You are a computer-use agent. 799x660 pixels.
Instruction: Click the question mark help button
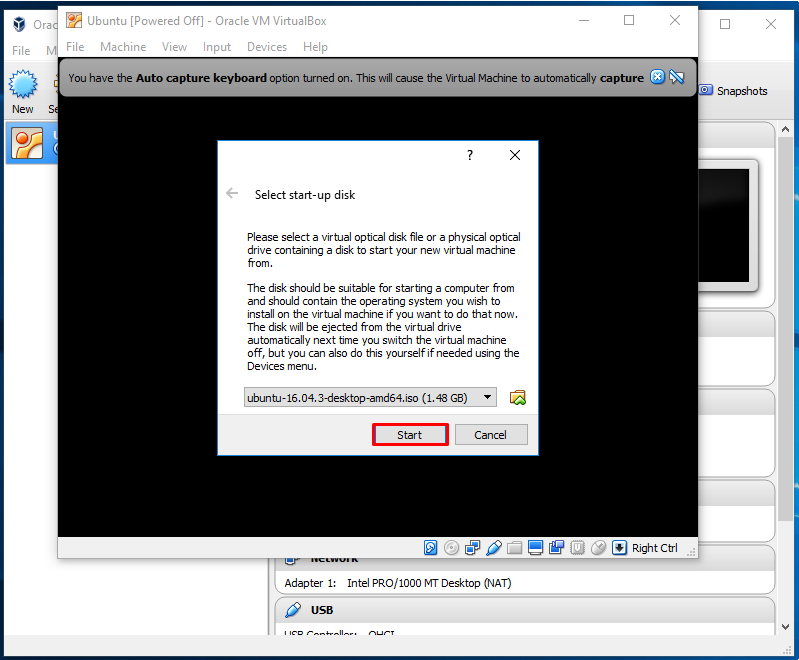(470, 155)
